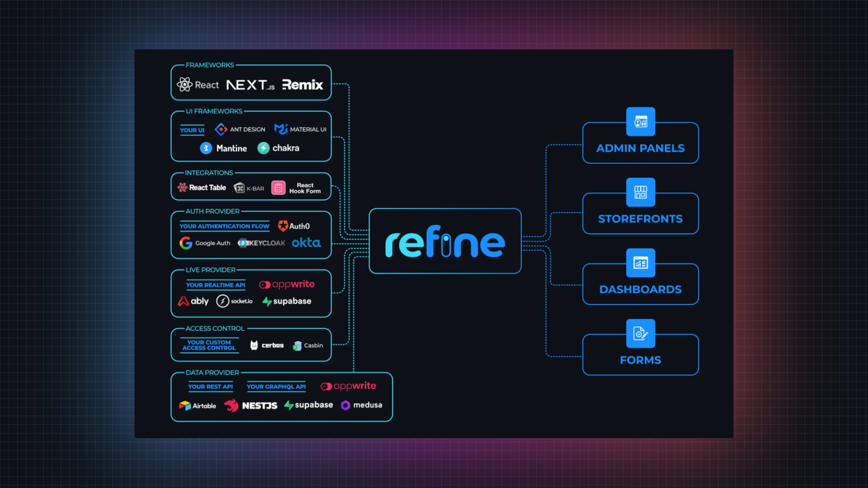Select the ACCESS CONTROL section heading
868x488 pixels.
215,329
